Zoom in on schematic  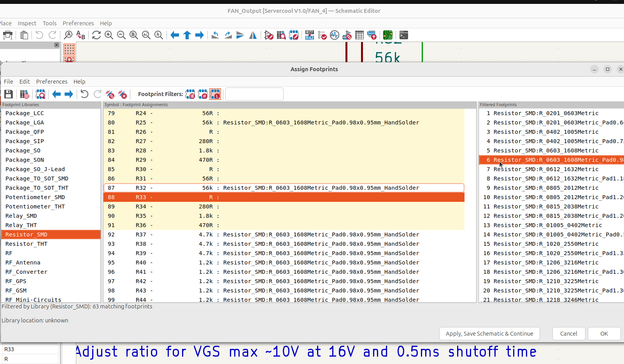(x=109, y=35)
